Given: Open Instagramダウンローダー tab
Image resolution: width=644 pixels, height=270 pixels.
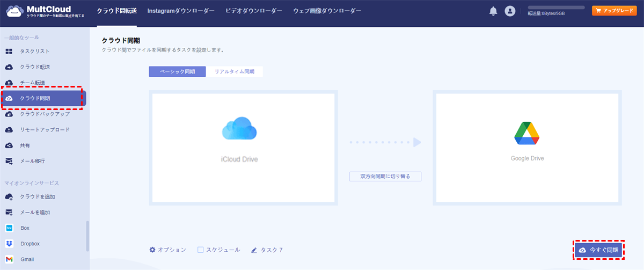Looking at the screenshot, I should (181, 11).
